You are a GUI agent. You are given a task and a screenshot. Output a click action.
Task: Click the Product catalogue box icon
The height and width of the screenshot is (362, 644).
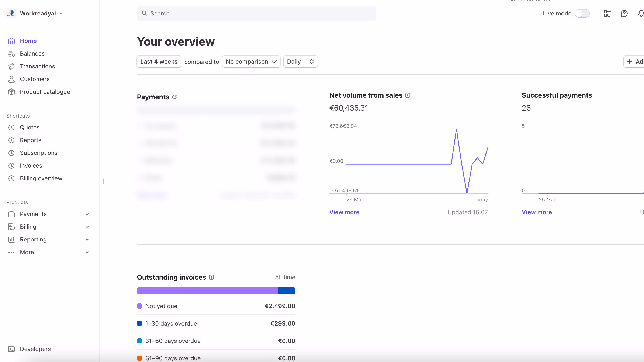[x=11, y=92]
